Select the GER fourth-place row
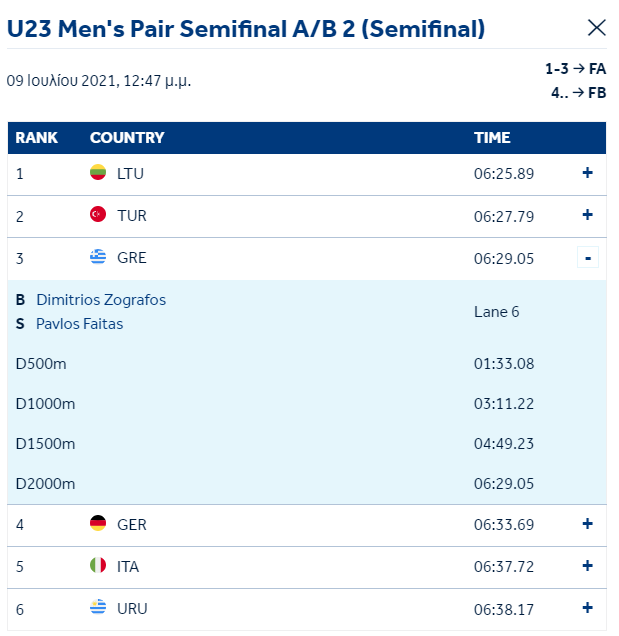This screenshot has height=636, width=619. (307, 525)
